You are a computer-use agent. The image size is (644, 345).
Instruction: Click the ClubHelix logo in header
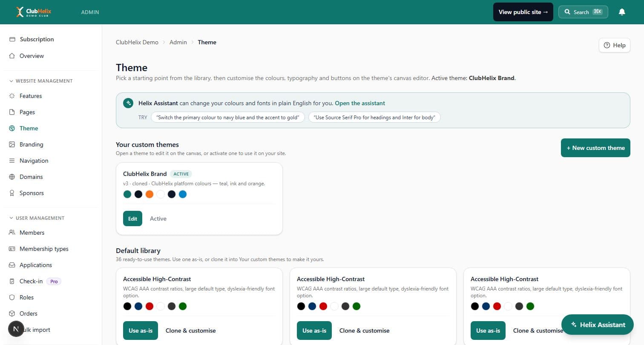pos(34,12)
